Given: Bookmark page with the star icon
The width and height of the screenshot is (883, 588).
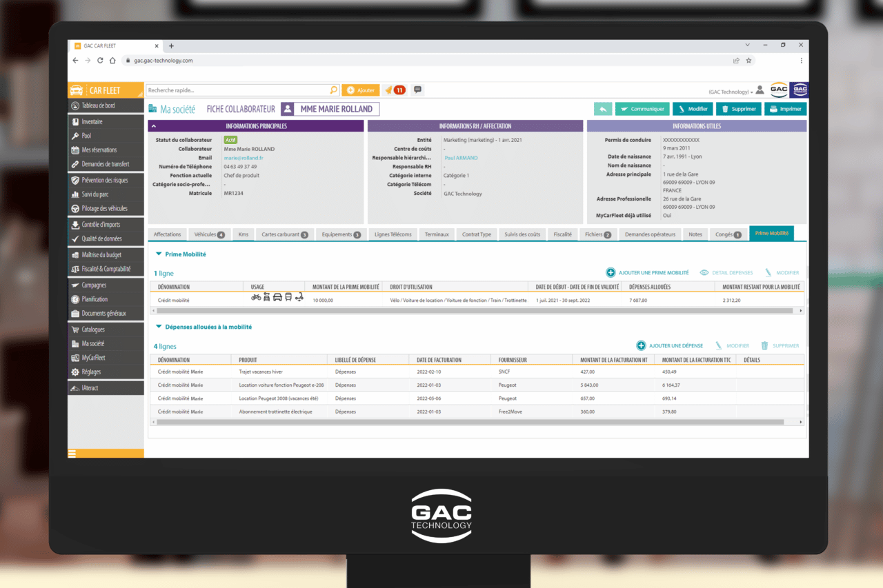Looking at the screenshot, I should click(x=748, y=61).
